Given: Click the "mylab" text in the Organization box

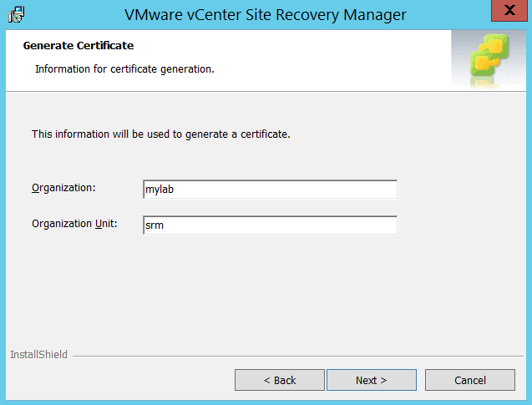Looking at the screenshot, I should pyautogui.click(x=159, y=190).
